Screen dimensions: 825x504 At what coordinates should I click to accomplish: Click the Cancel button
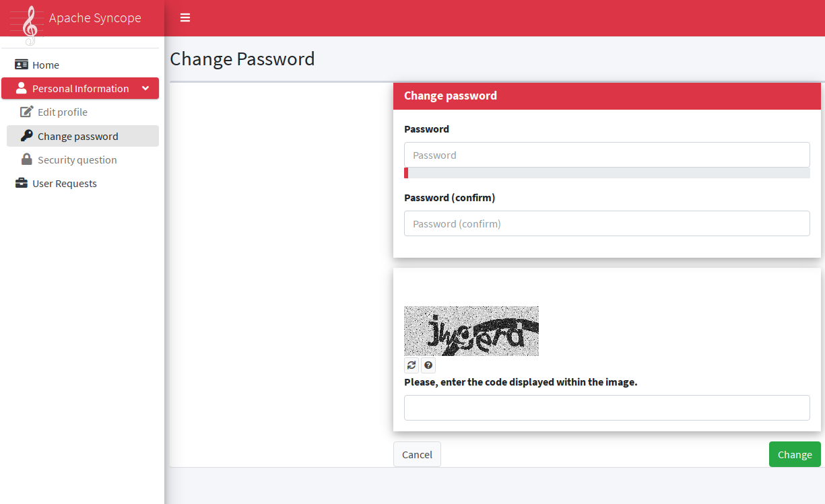point(417,454)
